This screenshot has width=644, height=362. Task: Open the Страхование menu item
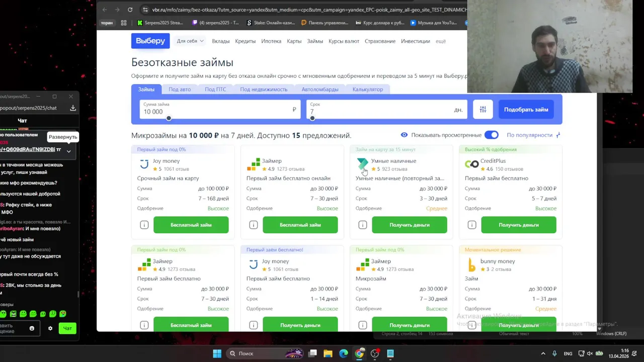pos(380,41)
